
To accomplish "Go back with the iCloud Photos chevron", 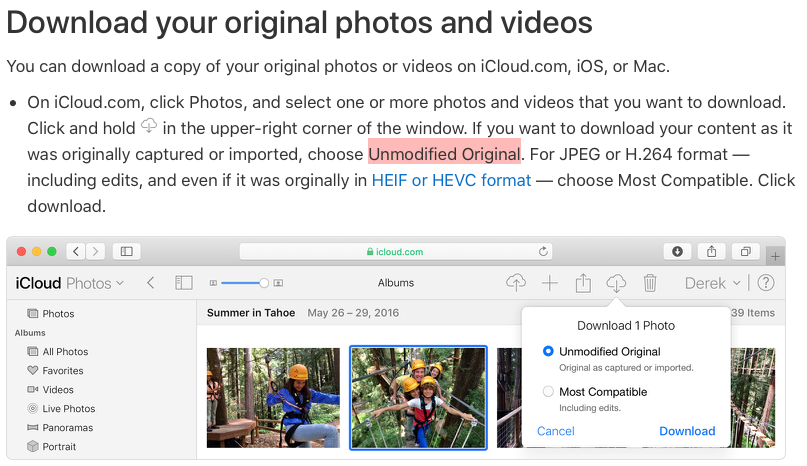I will (x=150, y=283).
